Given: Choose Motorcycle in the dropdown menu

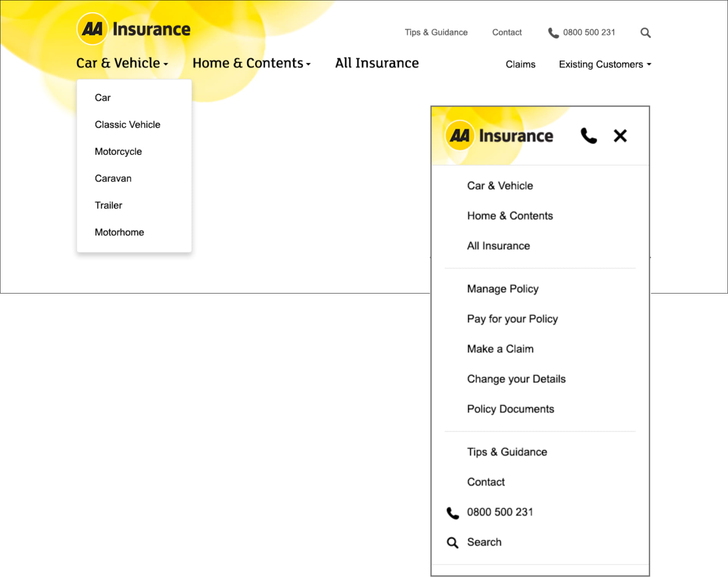Looking at the screenshot, I should [118, 152].
